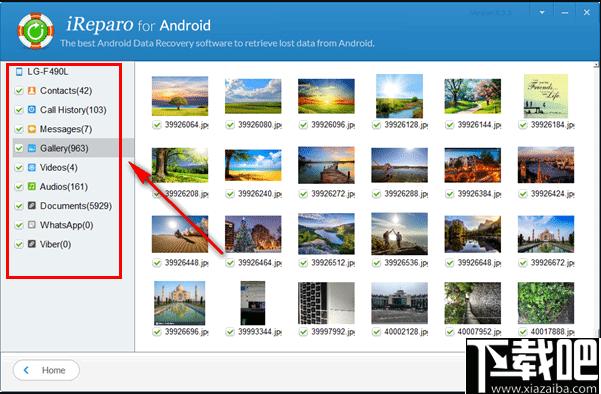Deselect photo 40002128.jpg checkbox
Image resolution: width=601 pixels, height=394 pixels.
[376, 332]
